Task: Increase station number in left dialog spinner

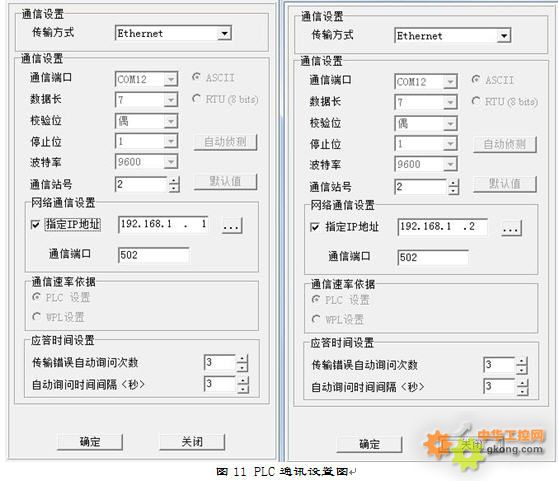Action: 174,181
